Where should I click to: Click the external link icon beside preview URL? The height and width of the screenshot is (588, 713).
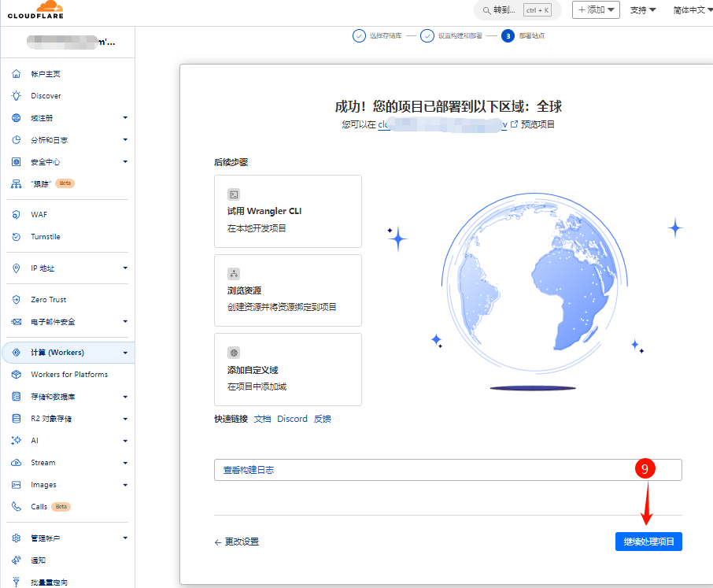pyautogui.click(x=515, y=124)
